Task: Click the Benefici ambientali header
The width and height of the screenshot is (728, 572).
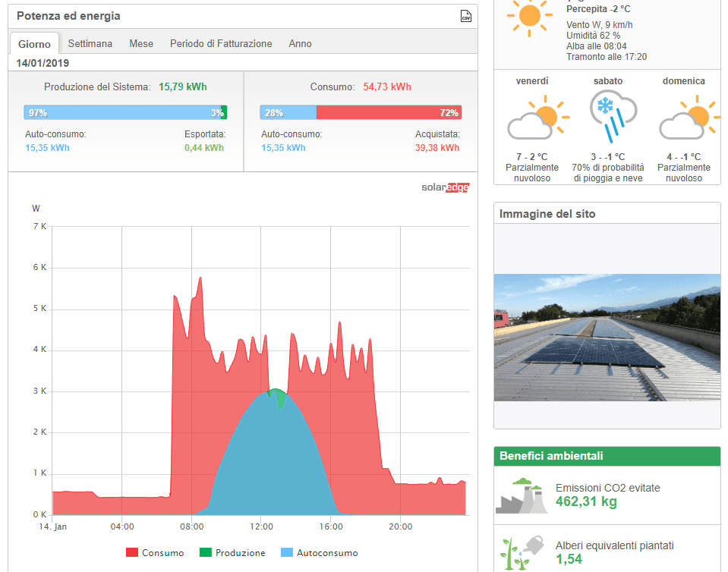Action: [x=607, y=456]
